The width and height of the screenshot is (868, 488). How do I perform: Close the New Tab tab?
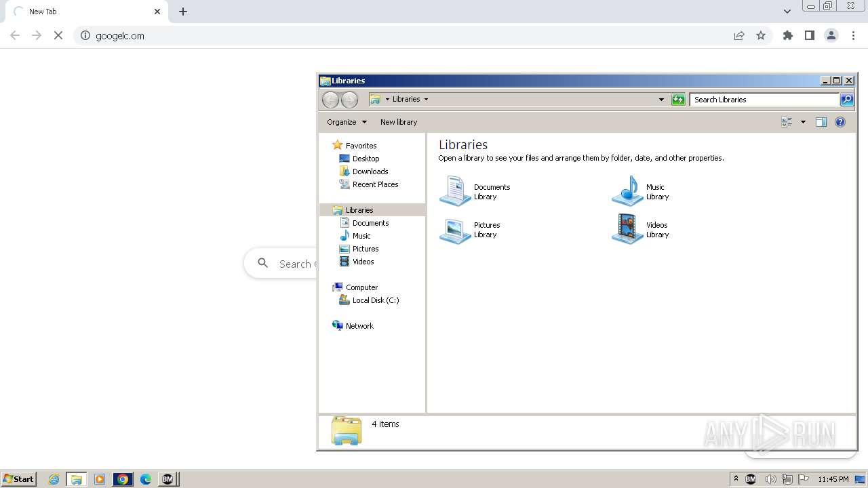point(157,12)
